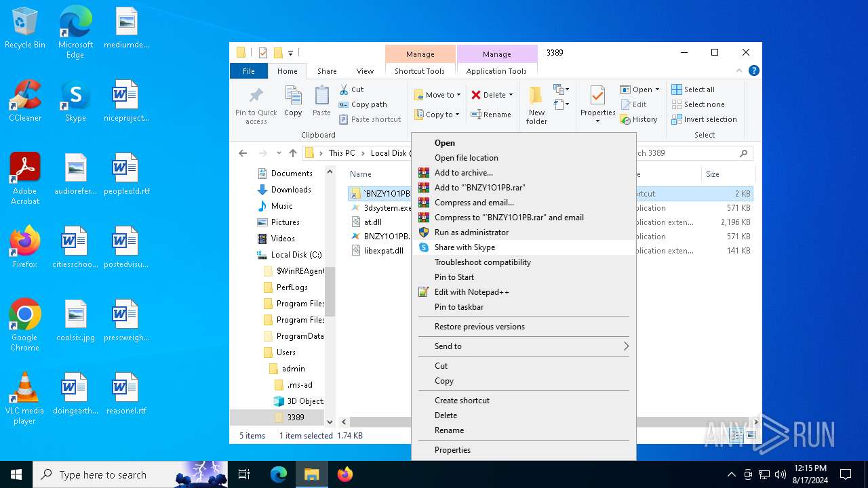
Task: Open the ribbon Open dropdown
Action: (639, 89)
